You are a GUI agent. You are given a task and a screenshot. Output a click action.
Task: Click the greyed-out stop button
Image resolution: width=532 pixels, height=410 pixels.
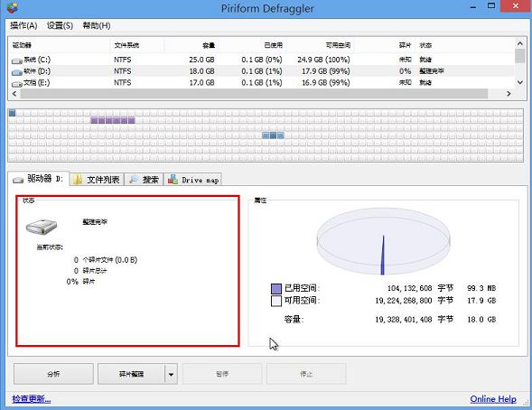pyautogui.click(x=306, y=374)
